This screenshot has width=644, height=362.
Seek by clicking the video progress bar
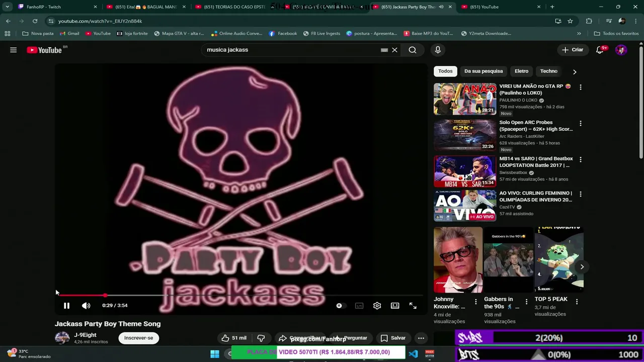click(x=240, y=295)
